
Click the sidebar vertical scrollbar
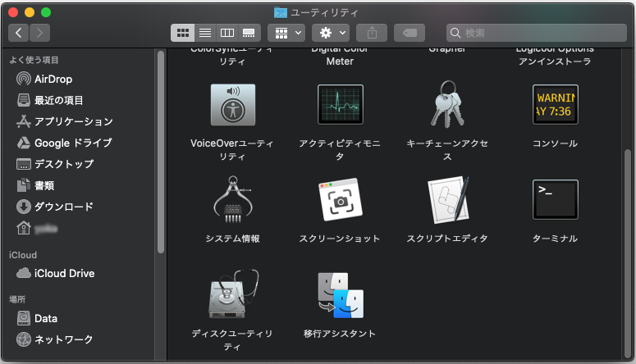[161, 152]
